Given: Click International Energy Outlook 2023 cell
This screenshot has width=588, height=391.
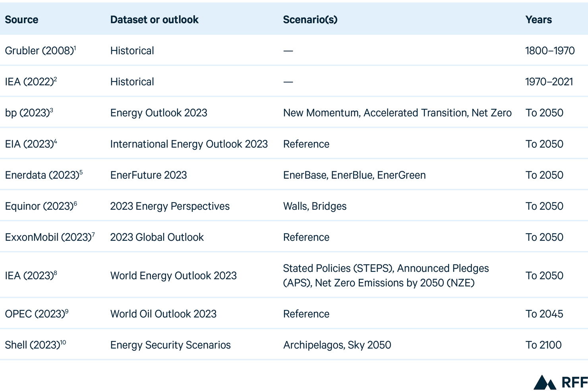Looking at the screenshot, I should (x=189, y=144).
